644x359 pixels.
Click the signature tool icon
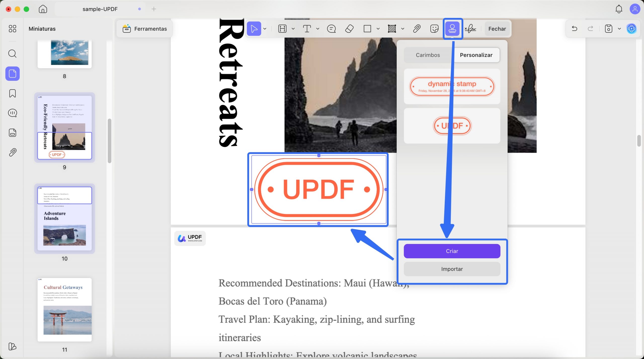pyautogui.click(x=470, y=29)
